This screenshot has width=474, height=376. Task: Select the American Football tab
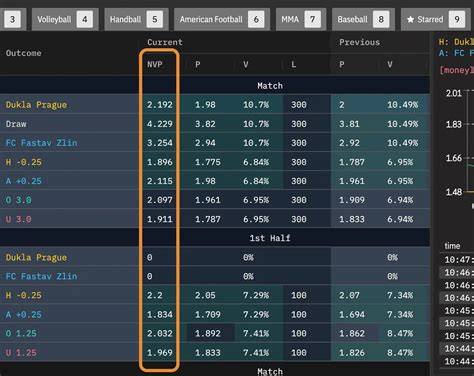222,20
